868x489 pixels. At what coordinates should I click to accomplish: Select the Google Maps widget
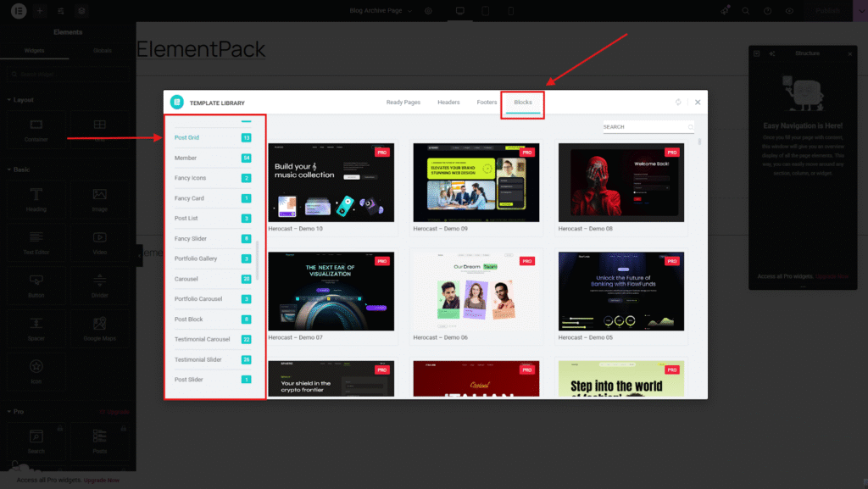pos(100,329)
